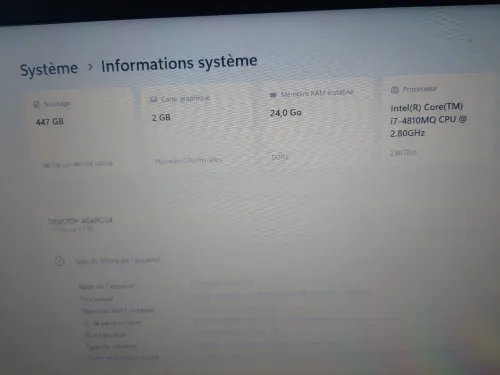Click the 24,0 Go RAM value
The width and height of the screenshot is (500, 375).
[x=286, y=113]
